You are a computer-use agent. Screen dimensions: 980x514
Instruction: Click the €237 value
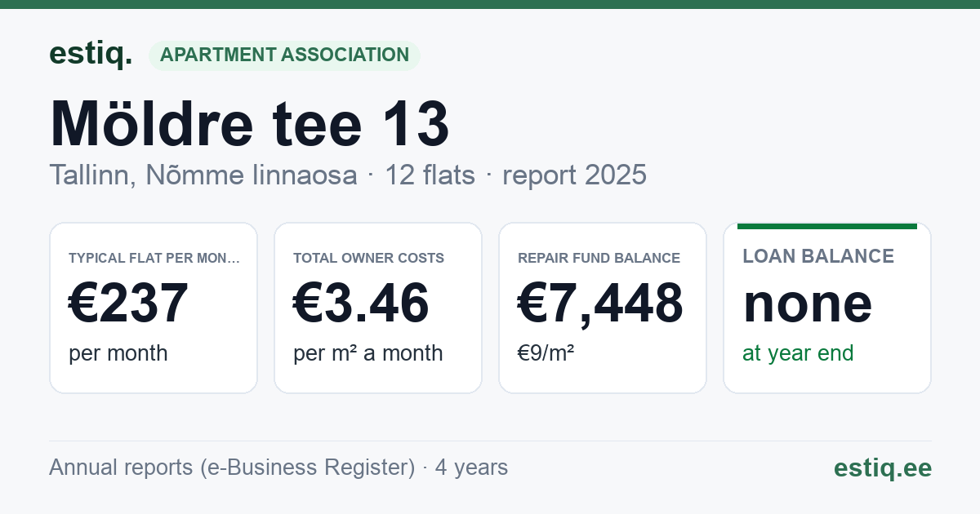click(129, 304)
